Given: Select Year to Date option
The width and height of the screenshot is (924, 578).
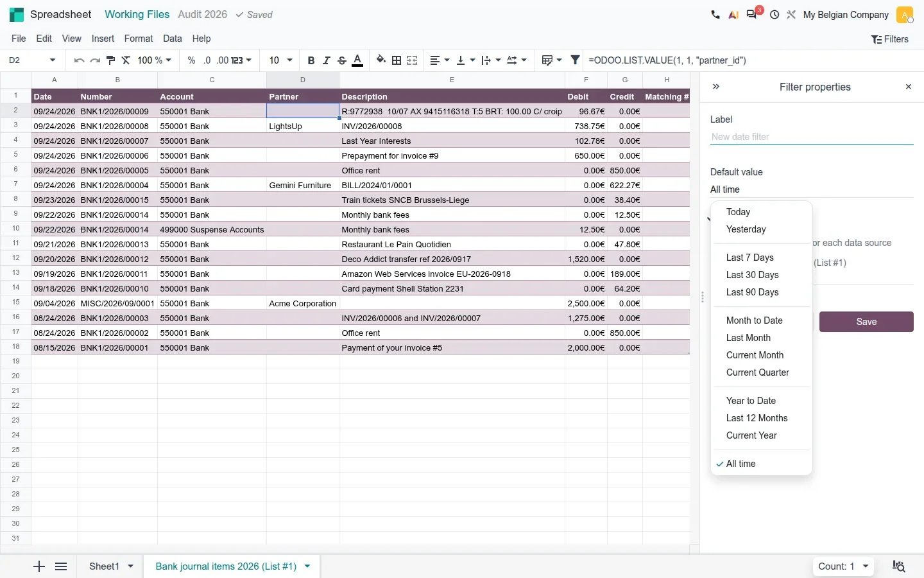Looking at the screenshot, I should coord(762,401).
